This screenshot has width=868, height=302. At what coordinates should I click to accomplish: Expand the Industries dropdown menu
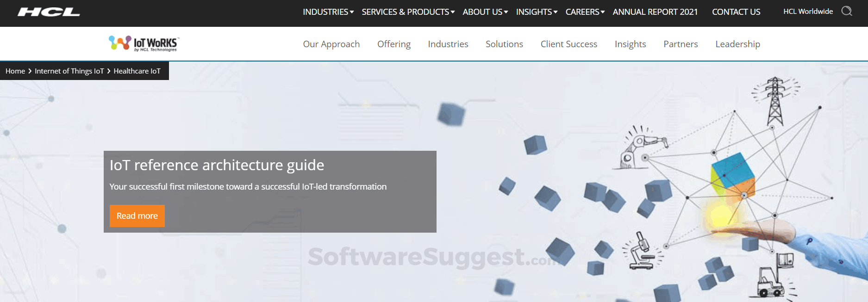328,12
